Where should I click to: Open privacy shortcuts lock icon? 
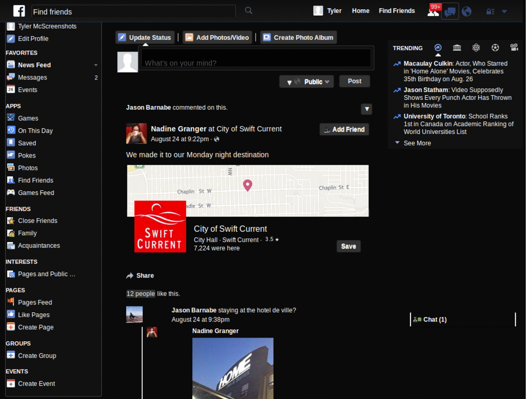coord(490,11)
